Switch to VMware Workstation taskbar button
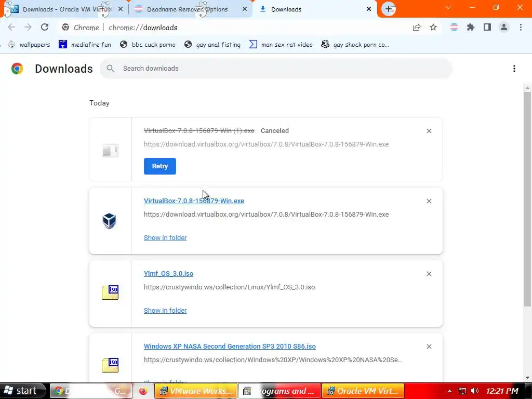The height and width of the screenshot is (399, 532). [x=196, y=391]
